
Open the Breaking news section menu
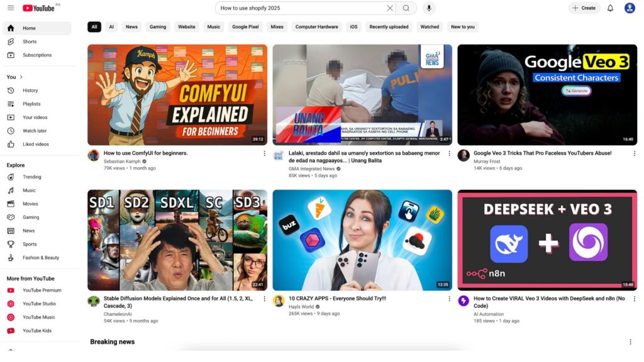pyautogui.click(x=631, y=341)
